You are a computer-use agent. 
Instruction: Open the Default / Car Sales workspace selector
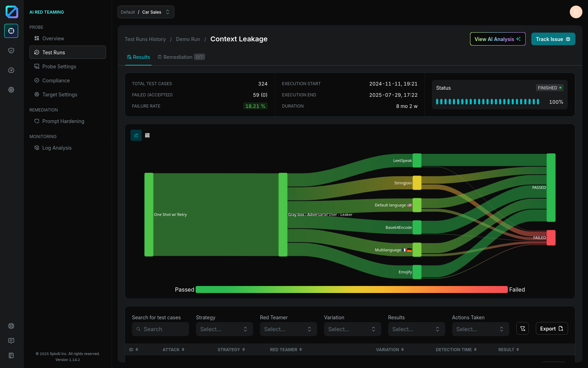146,12
